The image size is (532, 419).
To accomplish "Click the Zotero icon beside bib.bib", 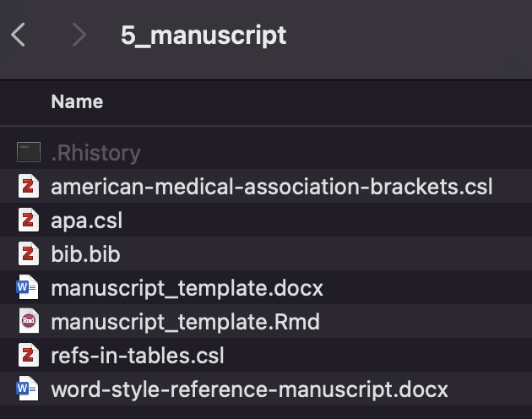I will tap(29, 254).
